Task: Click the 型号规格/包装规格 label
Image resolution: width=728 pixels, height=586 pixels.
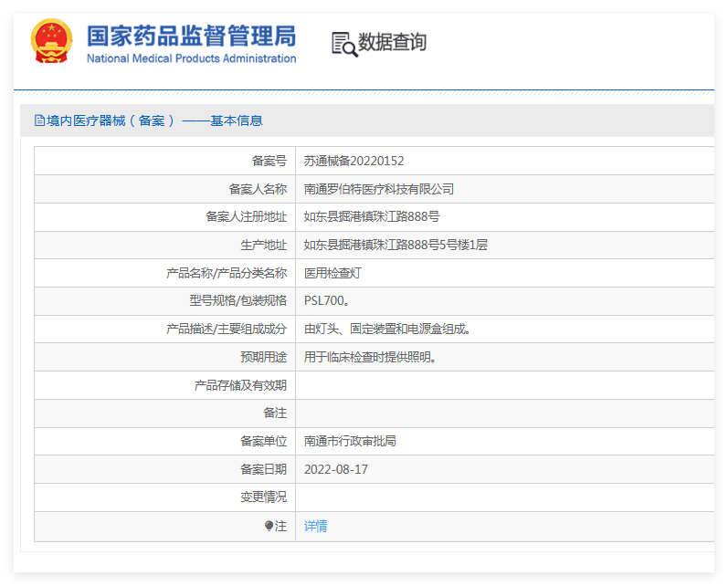Action: pos(238,300)
